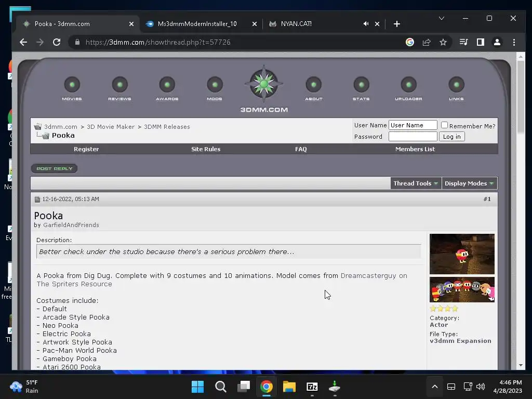Open Site Rules in the menu bar

(206, 149)
